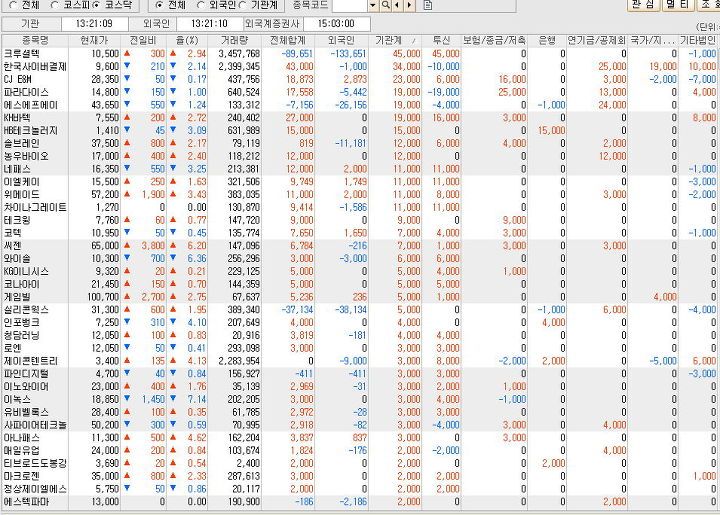This screenshot has width=720, height=515.
Task: Click the 13:21:09 기관 time value
Action: click(x=94, y=23)
